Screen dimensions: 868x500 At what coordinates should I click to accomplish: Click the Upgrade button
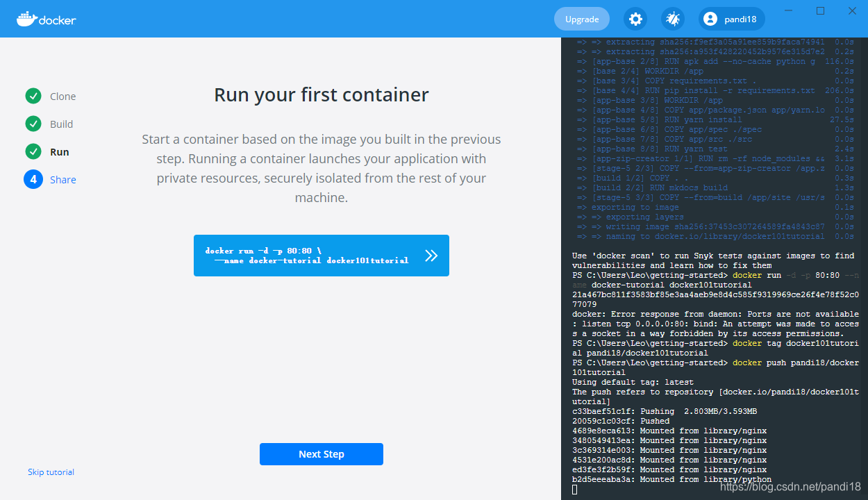pos(582,19)
